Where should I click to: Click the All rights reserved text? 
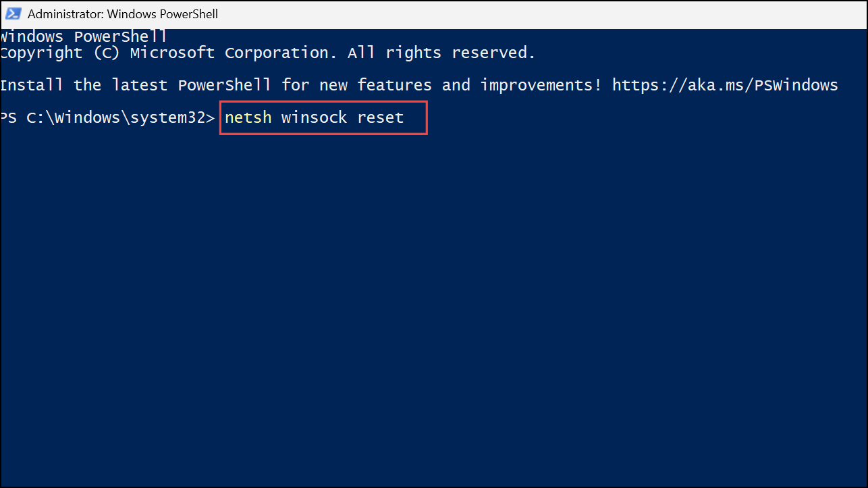(441, 53)
